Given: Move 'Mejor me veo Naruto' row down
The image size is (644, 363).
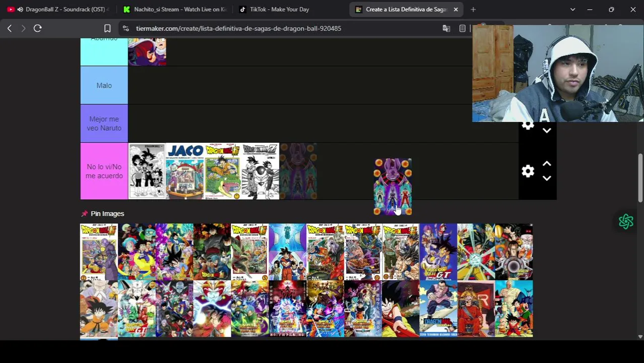Looking at the screenshot, I should point(547,131).
